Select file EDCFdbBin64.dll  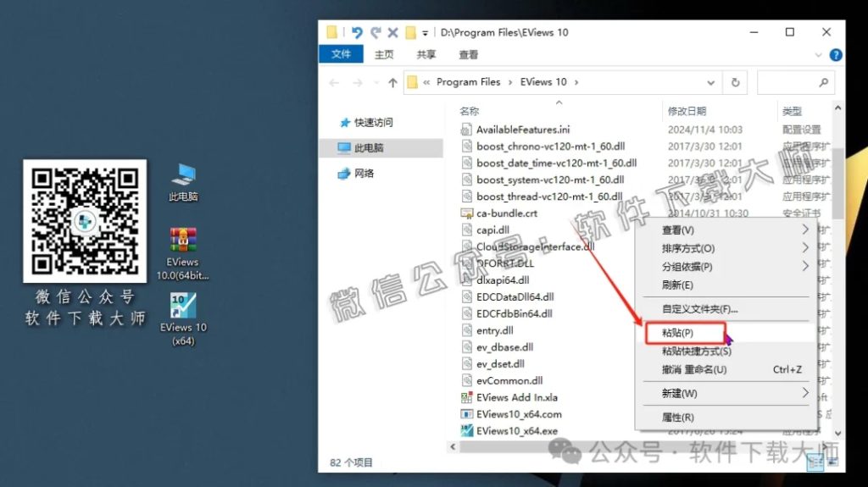(515, 313)
